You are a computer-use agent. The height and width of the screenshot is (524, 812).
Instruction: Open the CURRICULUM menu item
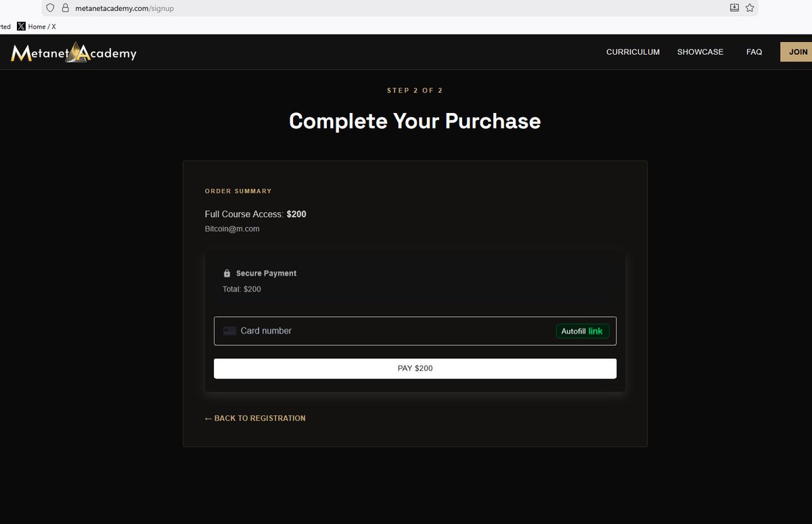point(633,52)
